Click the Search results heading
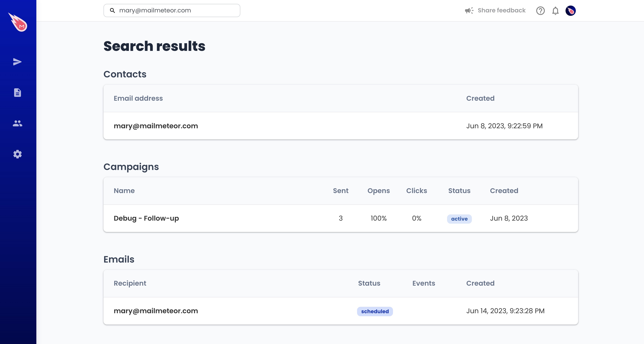Viewport: 644px width, 344px height. tap(154, 46)
